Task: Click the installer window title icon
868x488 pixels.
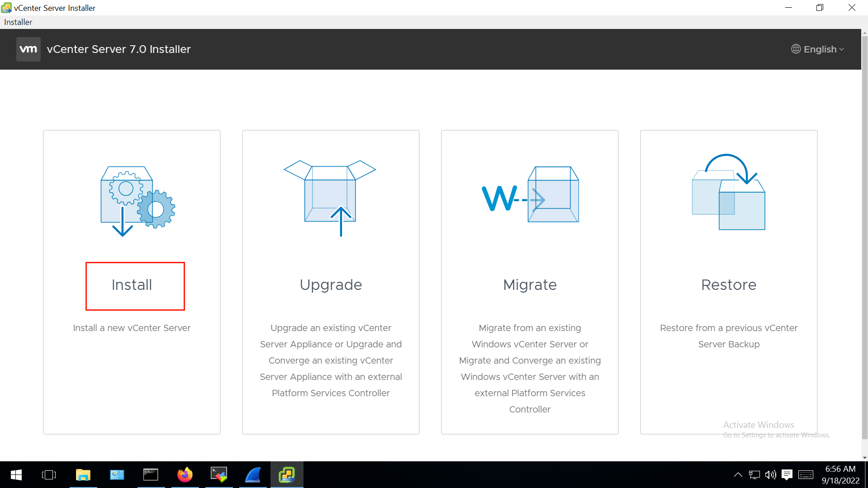Action: tap(6, 8)
